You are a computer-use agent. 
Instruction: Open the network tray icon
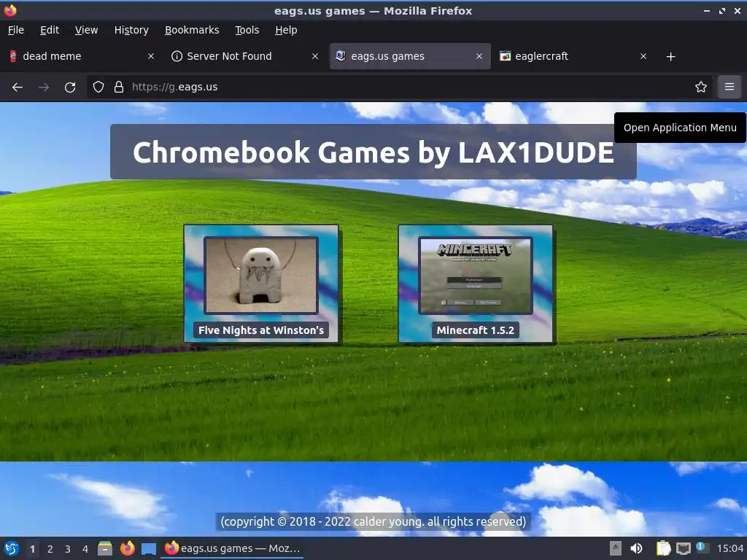[683, 548]
